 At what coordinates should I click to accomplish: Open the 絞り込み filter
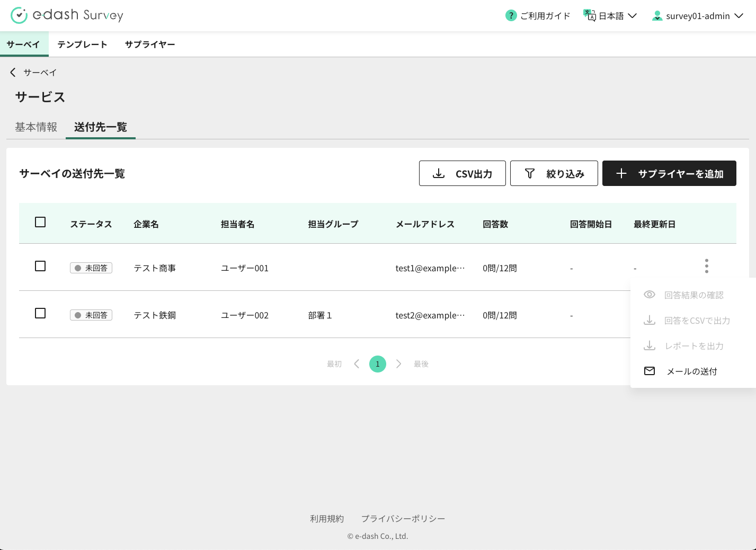(x=554, y=174)
